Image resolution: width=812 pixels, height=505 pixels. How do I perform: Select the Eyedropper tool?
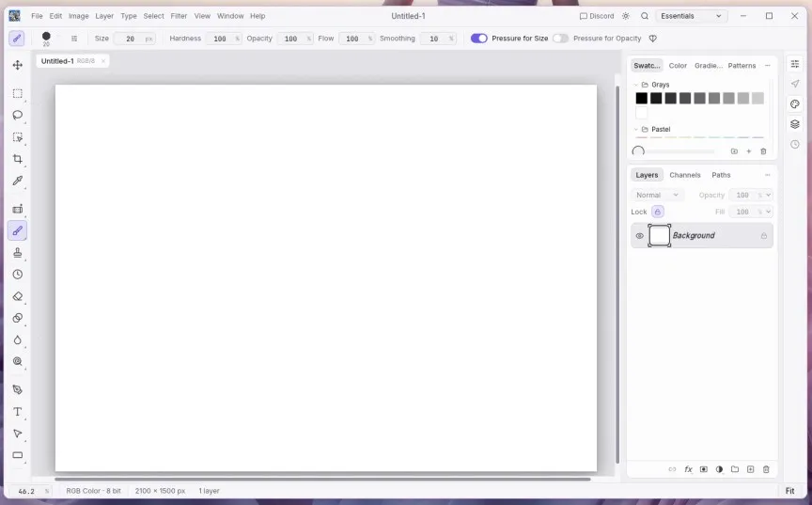(x=18, y=181)
